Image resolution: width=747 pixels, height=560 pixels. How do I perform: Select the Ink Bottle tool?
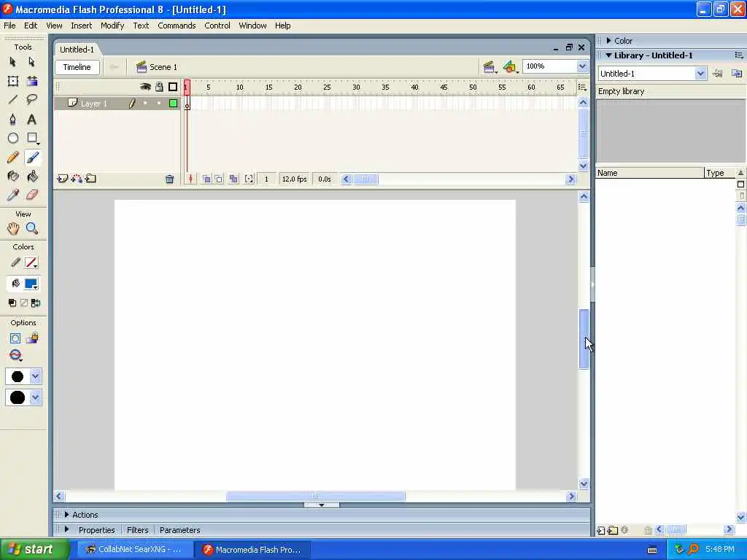[x=13, y=176]
